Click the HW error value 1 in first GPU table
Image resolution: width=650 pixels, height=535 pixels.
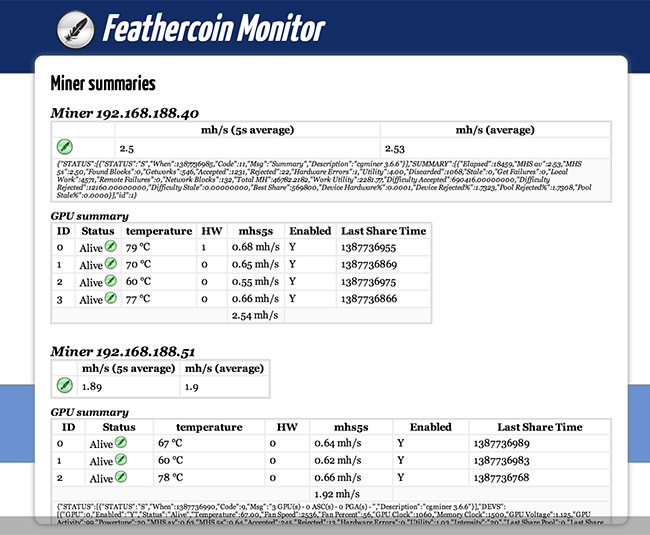[204, 248]
